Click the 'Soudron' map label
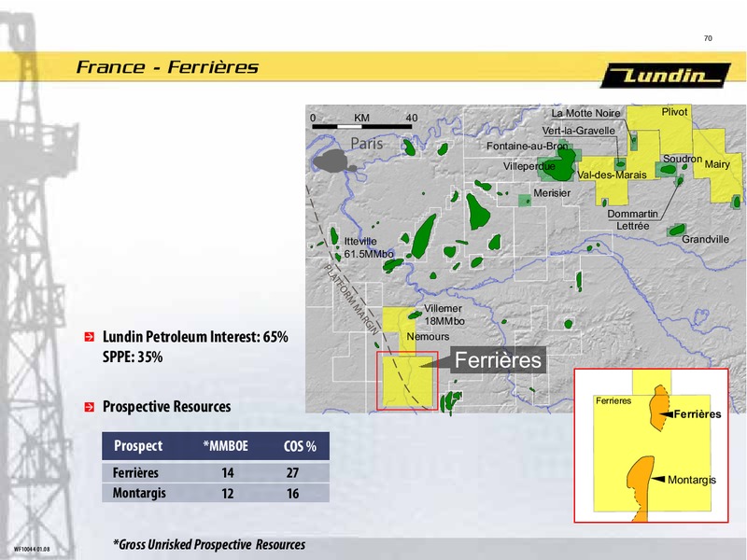 (x=683, y=159)
